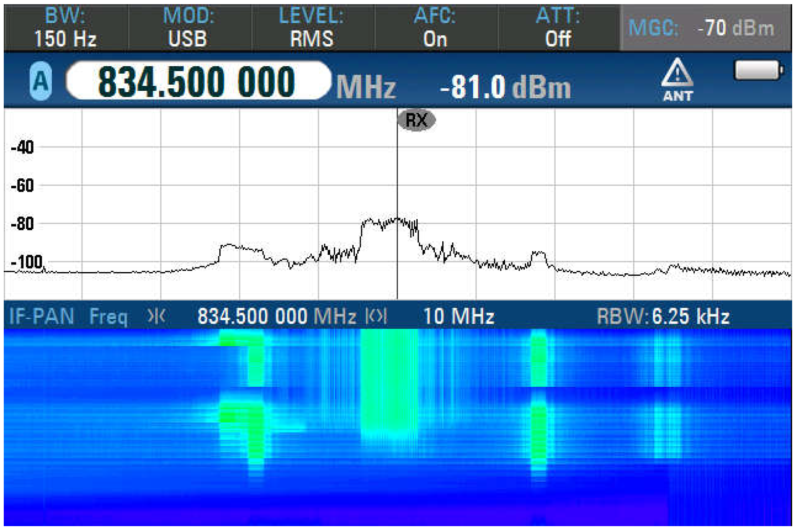This screenshot has width=798, height=532.
Task: Select the receiver A channel badge
Action: [41, 81]
